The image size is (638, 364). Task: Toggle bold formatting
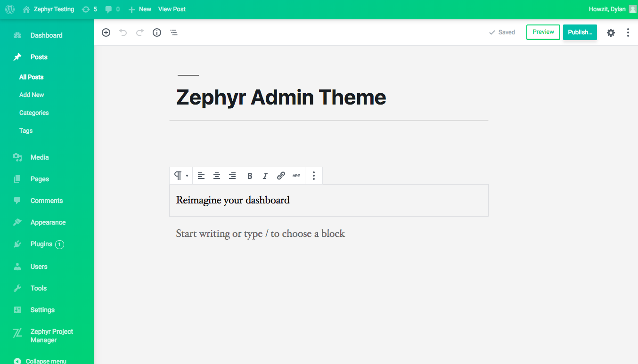coord(250,176)
